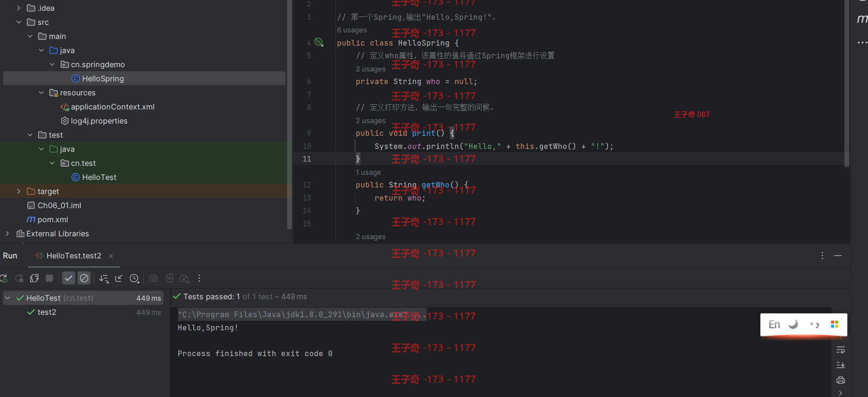
Task: Click punctuation mode icon in IME bar
Action: (x=814, y=325)
